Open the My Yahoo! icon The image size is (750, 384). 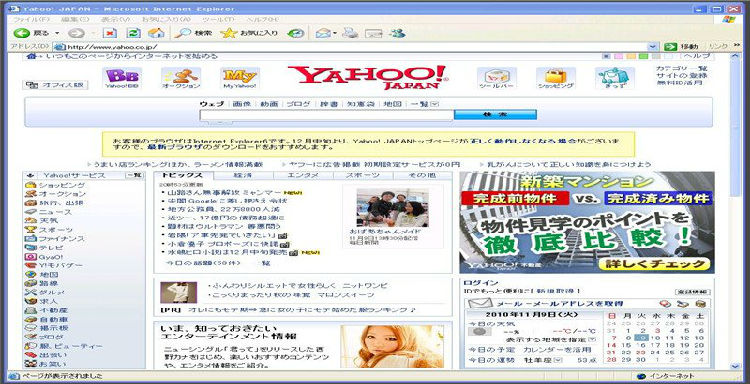[240, 78]
